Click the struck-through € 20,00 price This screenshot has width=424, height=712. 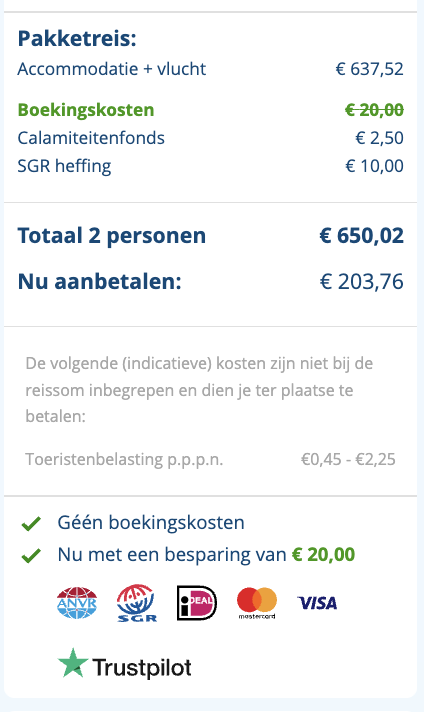374,110
